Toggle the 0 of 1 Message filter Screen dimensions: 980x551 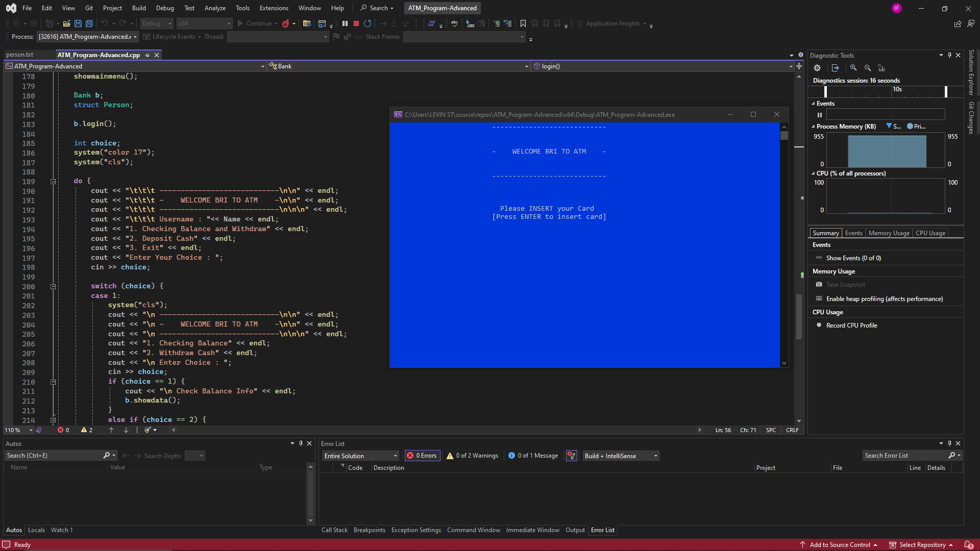pos(533,456)
